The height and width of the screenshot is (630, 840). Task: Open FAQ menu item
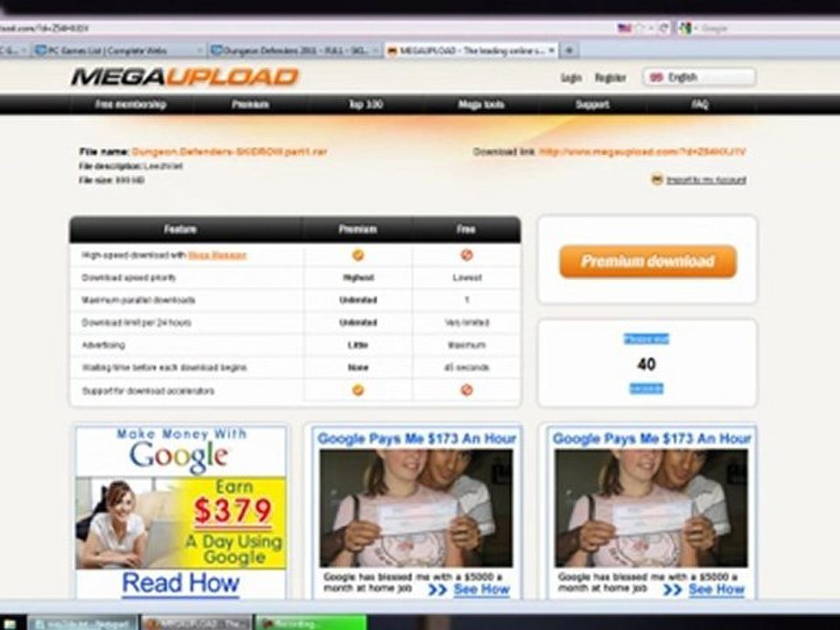coord(700,104)
